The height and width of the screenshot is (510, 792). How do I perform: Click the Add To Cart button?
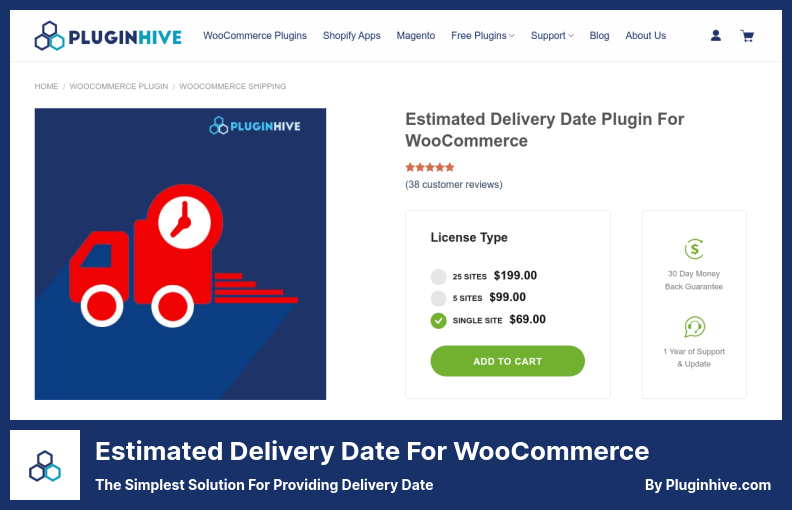(x=508, y=361)
